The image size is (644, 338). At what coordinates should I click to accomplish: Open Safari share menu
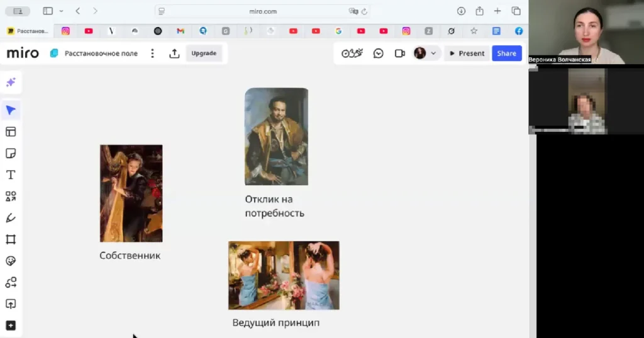[479, 11]
